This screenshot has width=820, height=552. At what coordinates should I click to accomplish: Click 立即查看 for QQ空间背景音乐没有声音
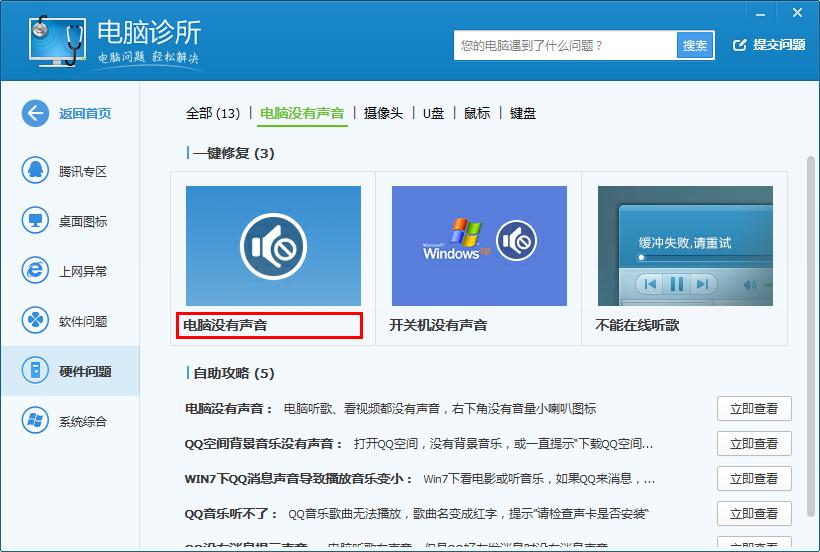(754, 443)
